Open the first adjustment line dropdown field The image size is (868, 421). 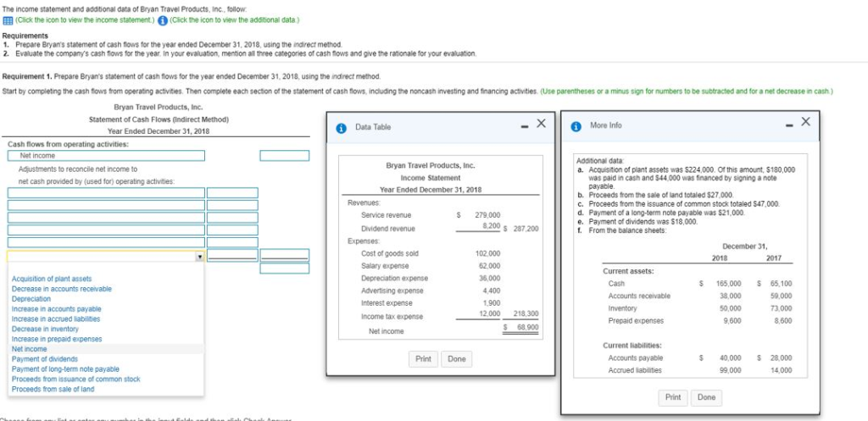(106, 193)
